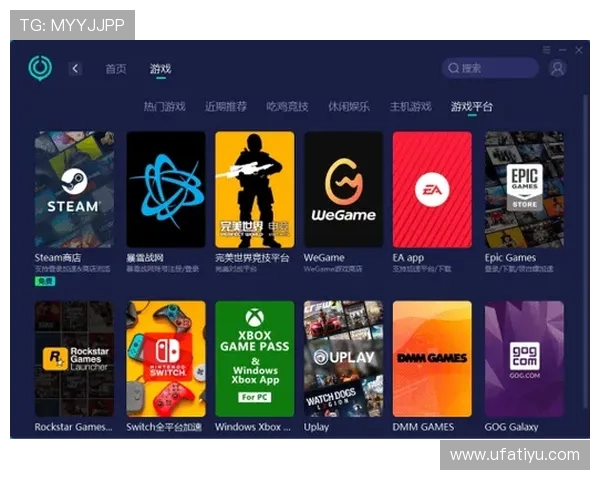Click the WeGame title label
600x480 pixels.
324,258
